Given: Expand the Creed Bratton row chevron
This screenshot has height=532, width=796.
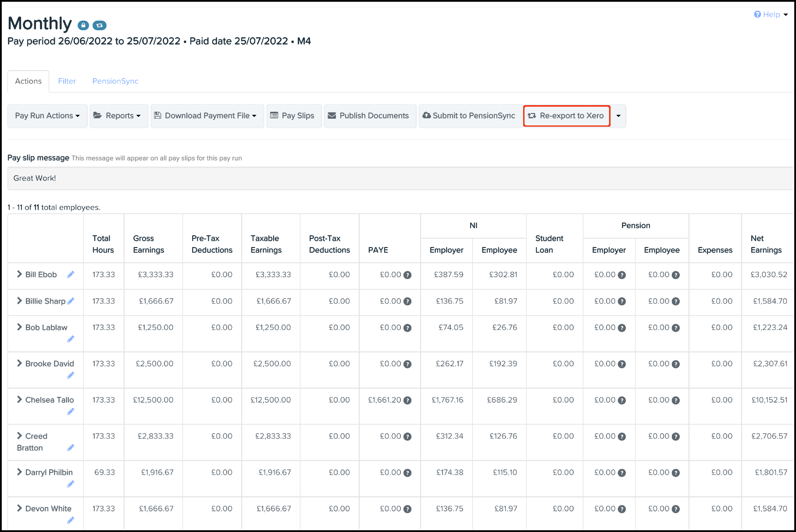Looking at the screenshot, I should point(19,436).
